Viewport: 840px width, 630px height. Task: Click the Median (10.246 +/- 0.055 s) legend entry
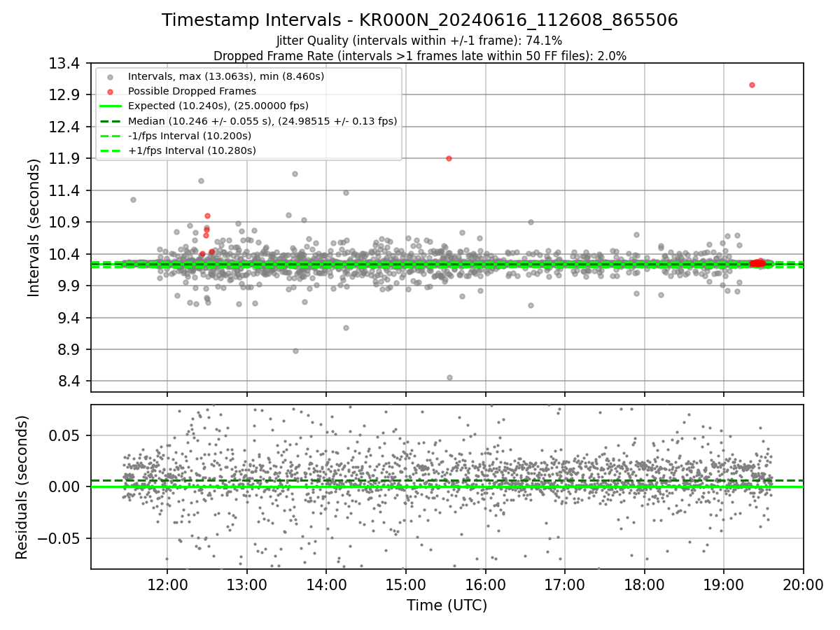(262, 121)
